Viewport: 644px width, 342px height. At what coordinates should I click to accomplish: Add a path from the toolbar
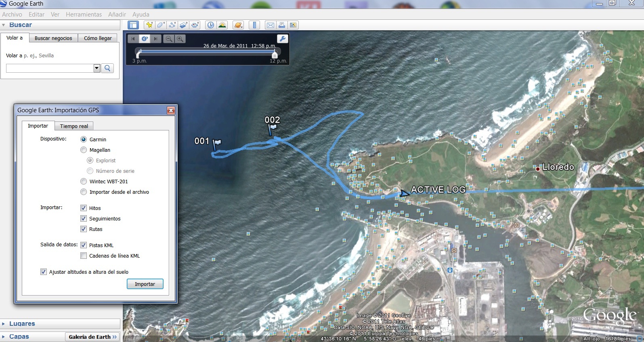(172, 25)
